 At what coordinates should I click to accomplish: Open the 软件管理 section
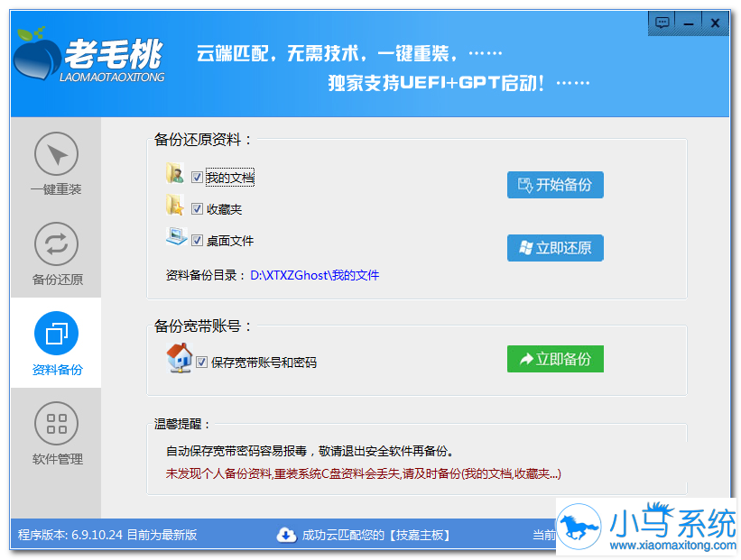click(56, 433)
